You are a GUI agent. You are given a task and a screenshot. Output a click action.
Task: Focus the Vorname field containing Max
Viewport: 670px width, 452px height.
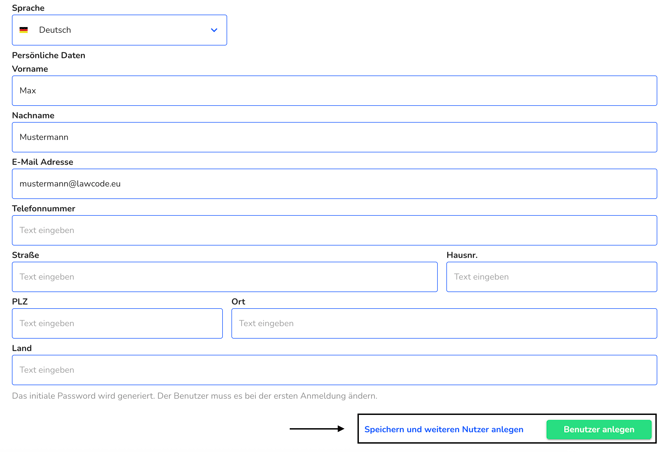pyautogui.click(x=334, y=91)
